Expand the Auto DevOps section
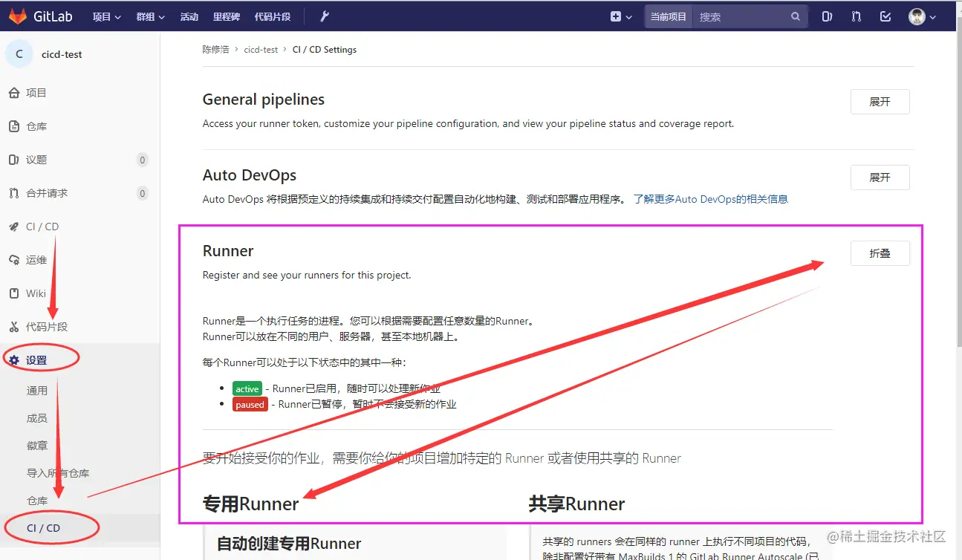962x560 pixels. (880, 178)
